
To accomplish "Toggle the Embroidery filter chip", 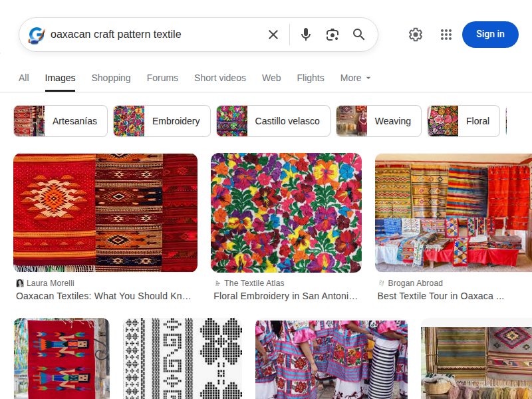I will pyautogui.click(x=176, y=121).
